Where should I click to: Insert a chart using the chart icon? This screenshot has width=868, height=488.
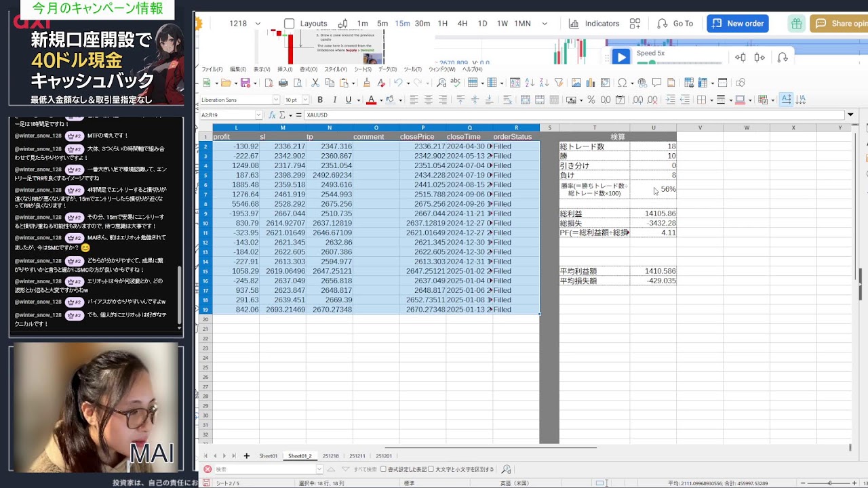coord(590,83)
